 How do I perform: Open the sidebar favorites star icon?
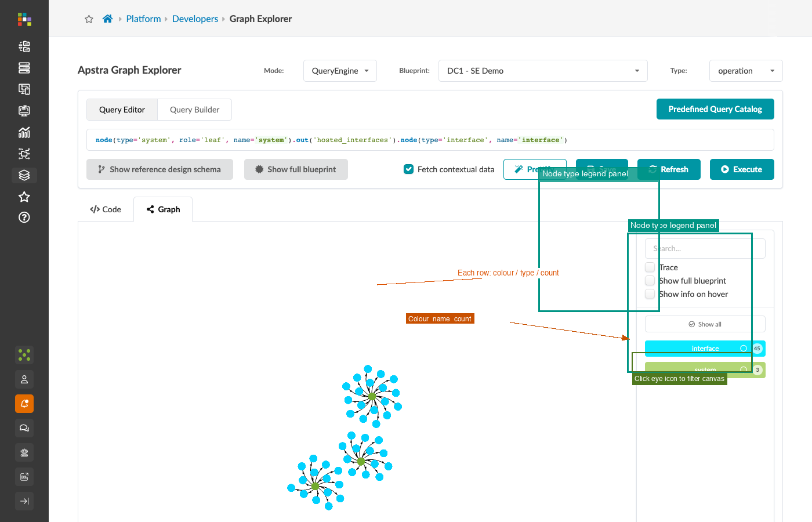coord(24,197)
